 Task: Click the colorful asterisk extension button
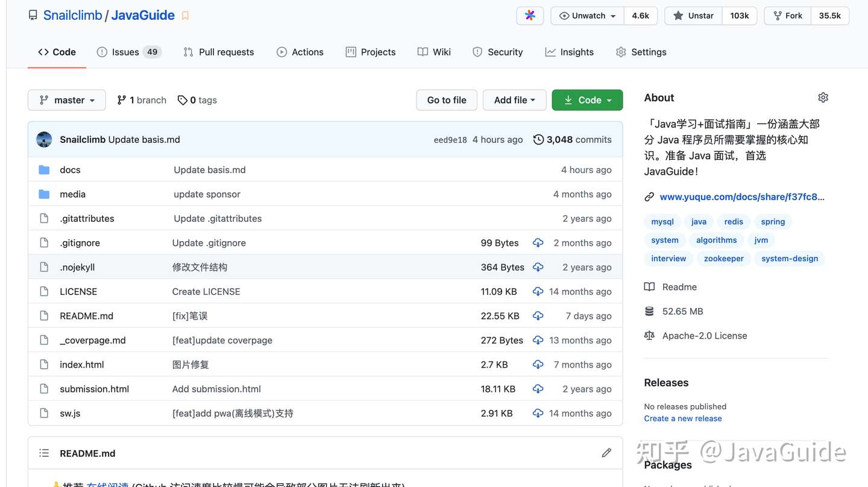tap(530, 16)
